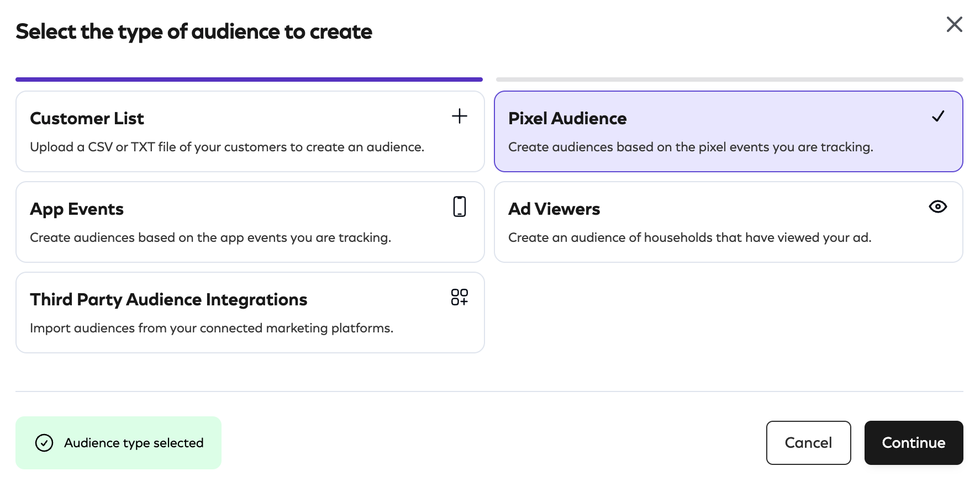Click the 'households that have viewed your ad' text

[x=689, y=237]
